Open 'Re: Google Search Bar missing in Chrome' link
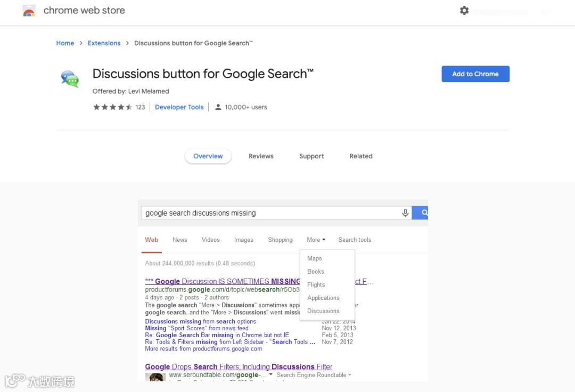The image size is (575, 392). pyautogui.click(x=217, y=335)
